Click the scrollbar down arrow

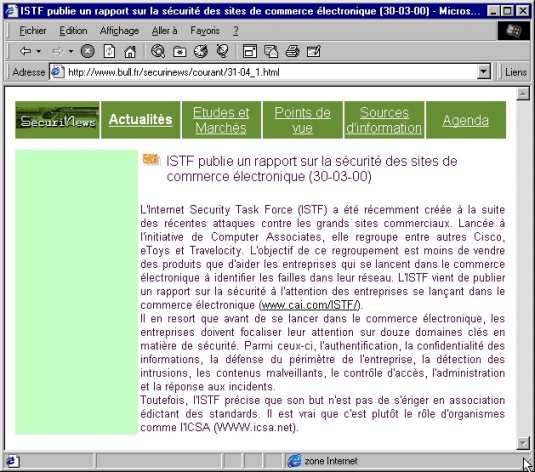coord(523,443)
